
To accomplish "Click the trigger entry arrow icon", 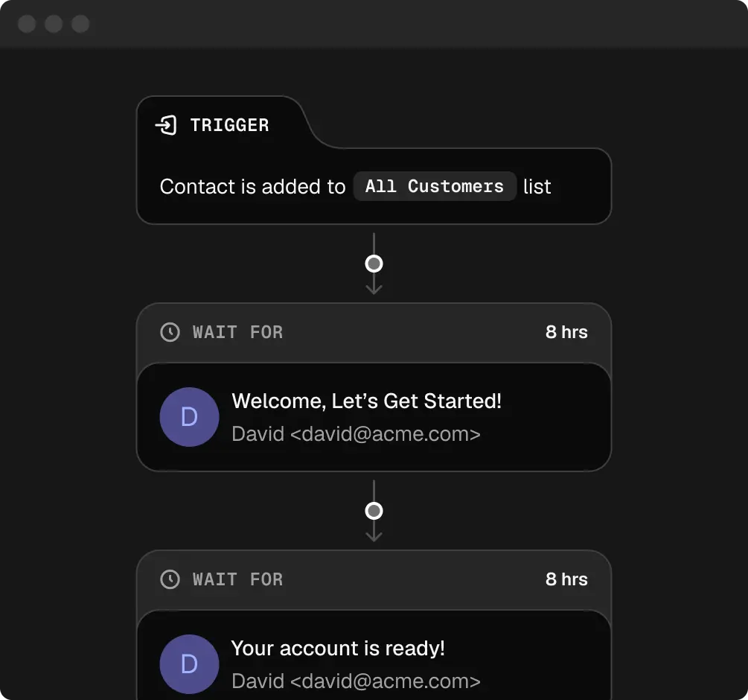I will (x=166, y=125).
